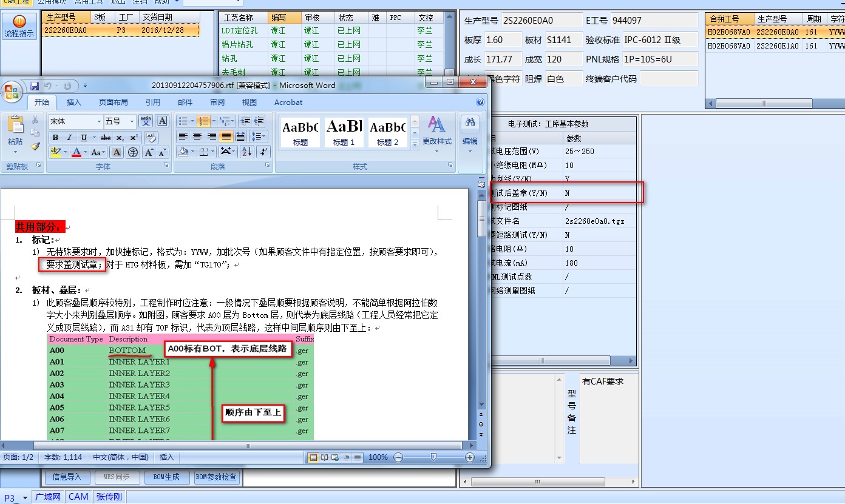Click the BOM生成 button

[167, 477]
